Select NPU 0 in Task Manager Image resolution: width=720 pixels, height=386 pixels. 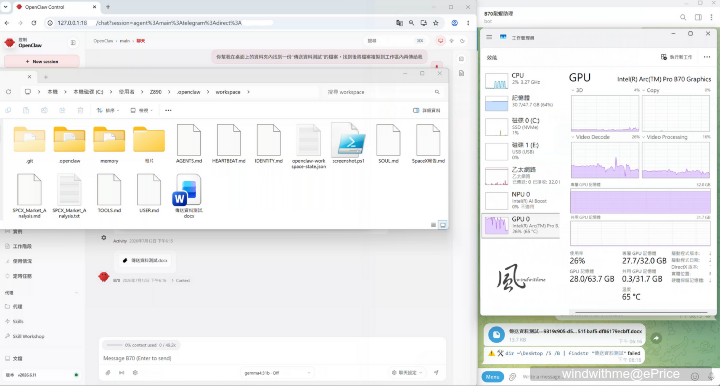point(521,201)
